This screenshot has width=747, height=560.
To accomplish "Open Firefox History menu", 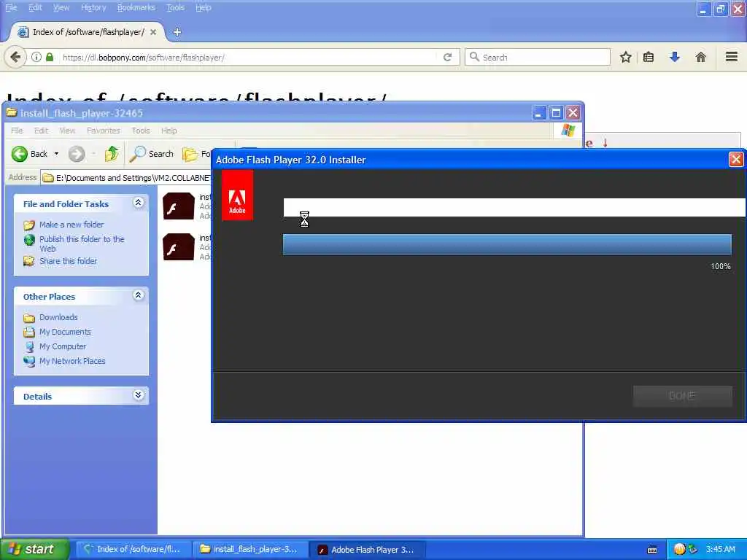I will pos(93,7).
